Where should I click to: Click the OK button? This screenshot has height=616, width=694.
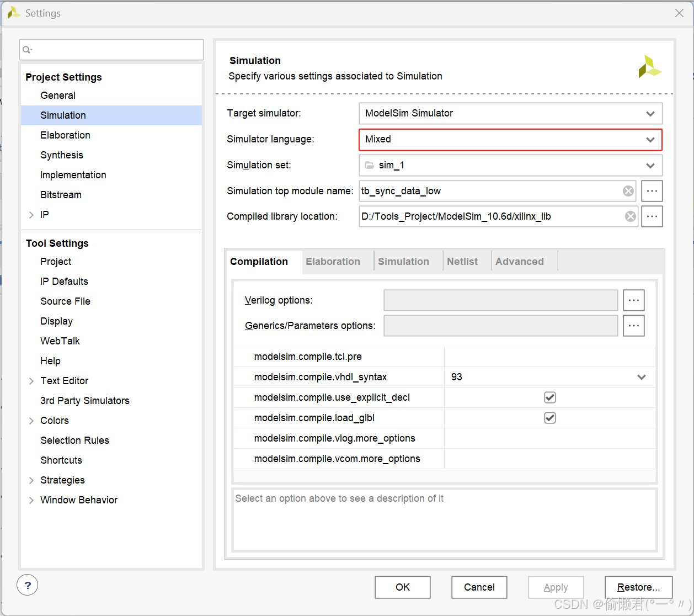pyautogui.click(x=403, y=587)
